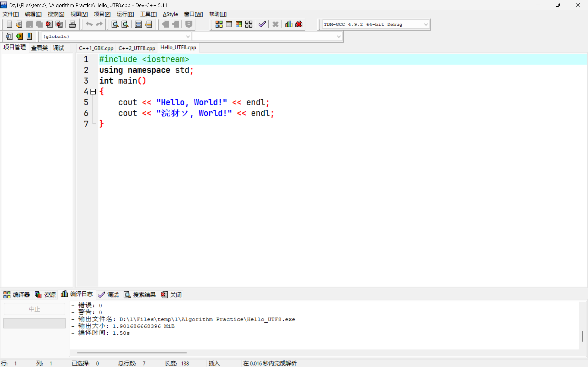This screenshot has width=588, height=367.
Task: Click the Save All files icon
Action: tap(39, 24)
